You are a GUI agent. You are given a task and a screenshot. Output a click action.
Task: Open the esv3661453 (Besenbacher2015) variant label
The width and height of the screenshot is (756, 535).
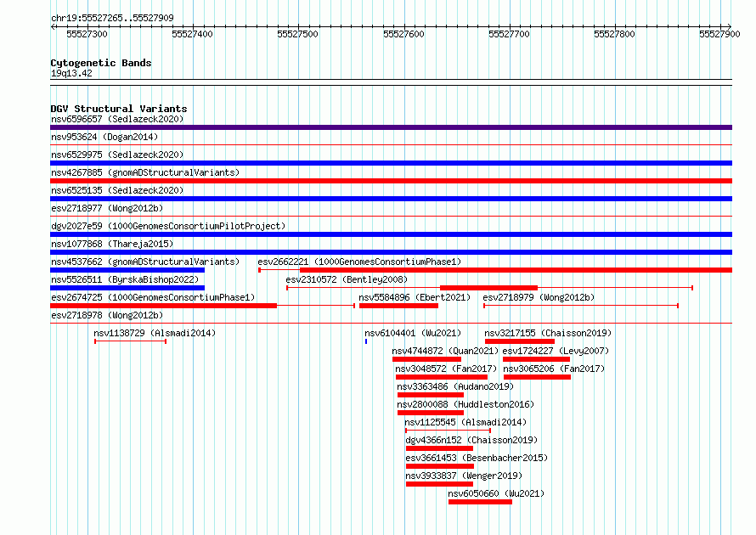click(477, 458)
